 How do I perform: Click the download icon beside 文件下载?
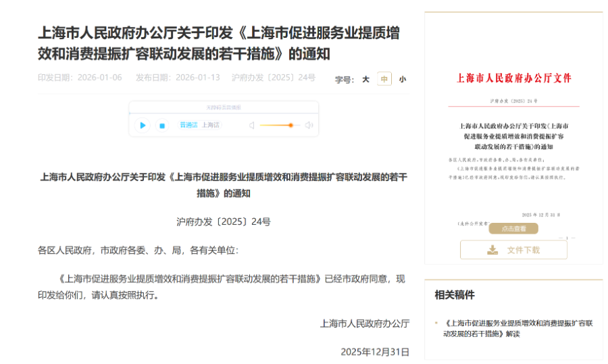tap(492, 250)
